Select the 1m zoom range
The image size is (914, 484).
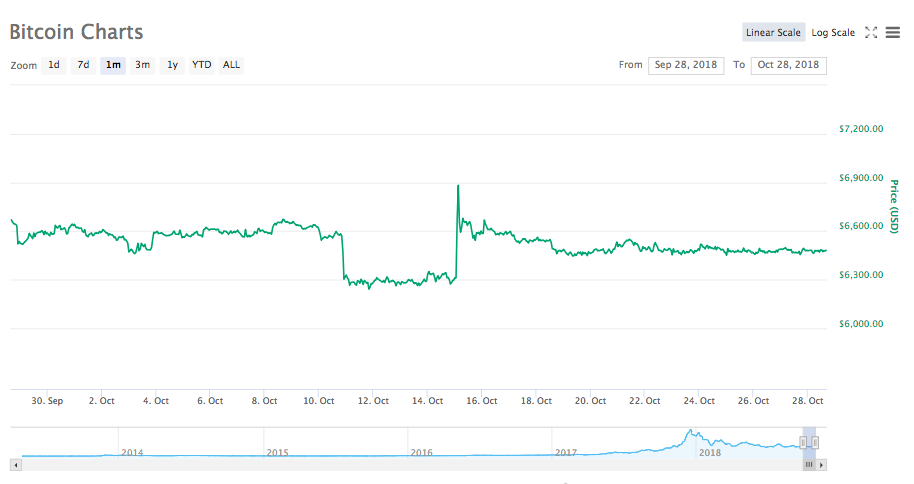tap(113, 65)
